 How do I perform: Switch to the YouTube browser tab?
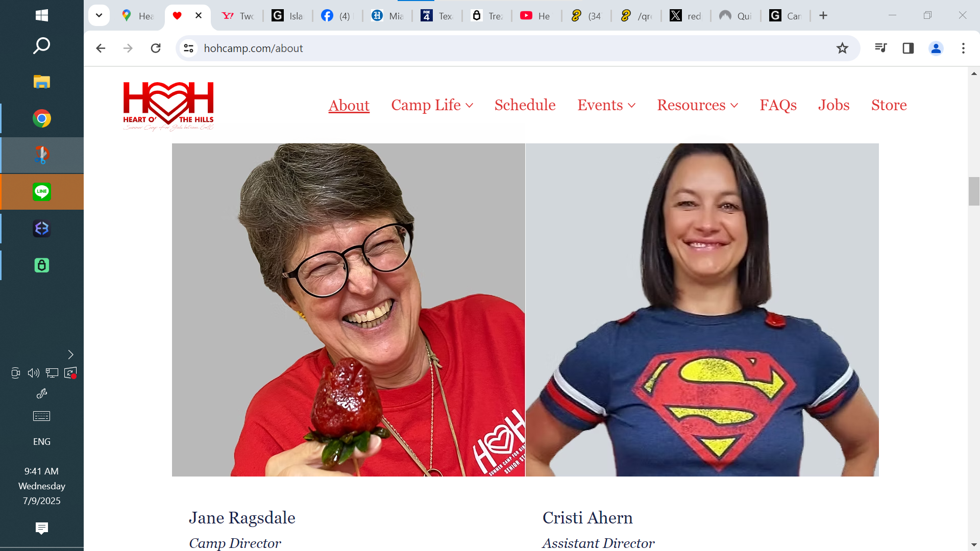click(x=536, y=16)
